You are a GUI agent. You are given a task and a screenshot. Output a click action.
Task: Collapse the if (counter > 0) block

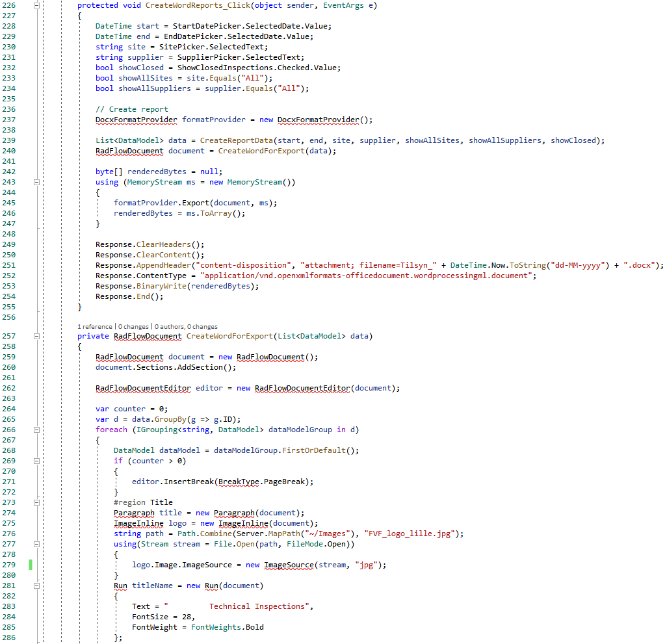coord(36,461)
